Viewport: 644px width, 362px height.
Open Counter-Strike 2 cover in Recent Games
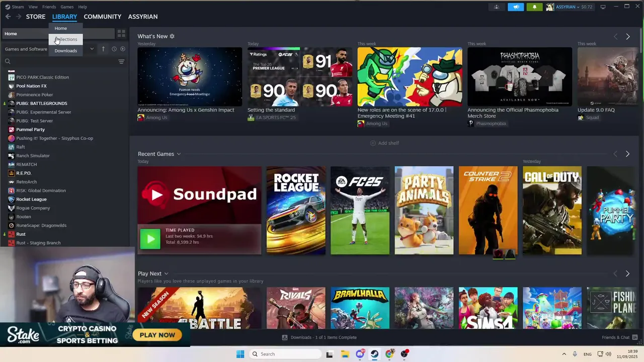[x=488, y=210]
